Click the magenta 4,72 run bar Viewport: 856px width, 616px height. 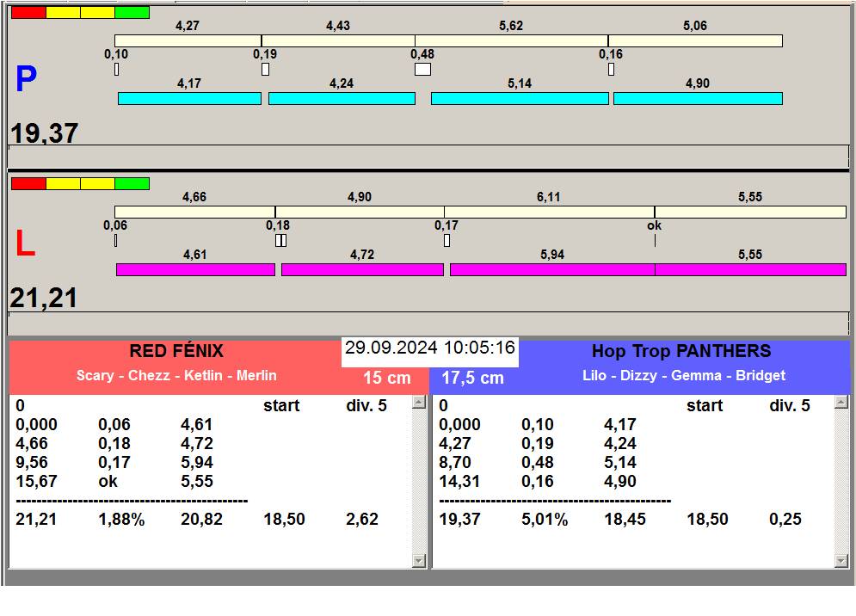tap(362, 270)
